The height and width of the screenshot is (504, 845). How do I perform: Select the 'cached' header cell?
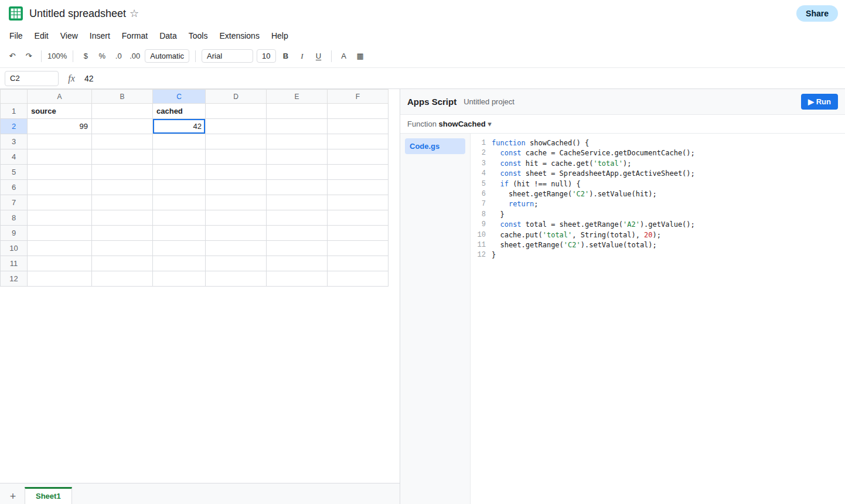(179, 111)
